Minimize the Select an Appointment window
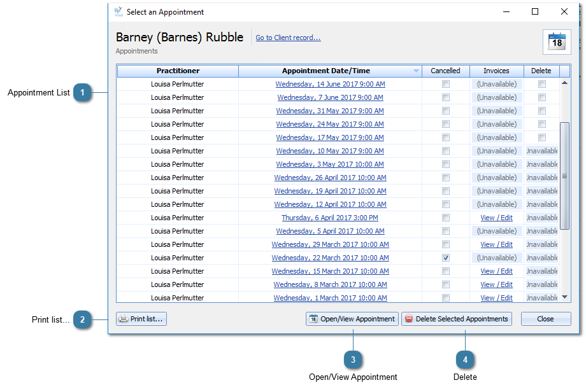This screenshot has width=586, height=392. coord(506,12)
